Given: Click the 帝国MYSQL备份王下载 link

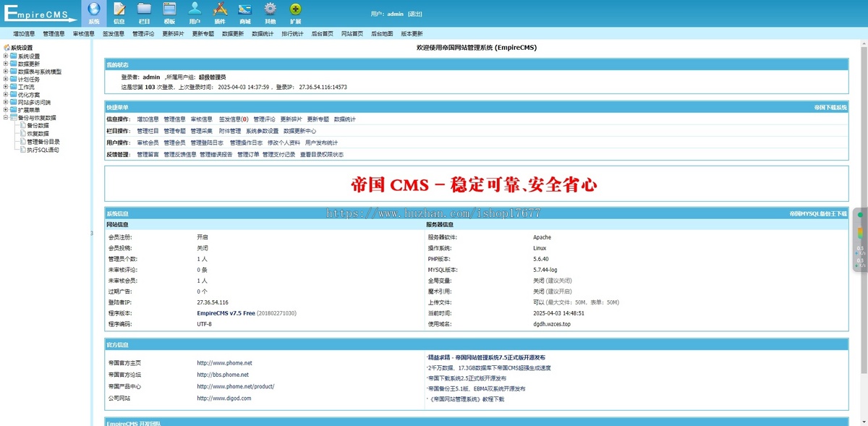Looking at the screenshot, I should (818, 214).
